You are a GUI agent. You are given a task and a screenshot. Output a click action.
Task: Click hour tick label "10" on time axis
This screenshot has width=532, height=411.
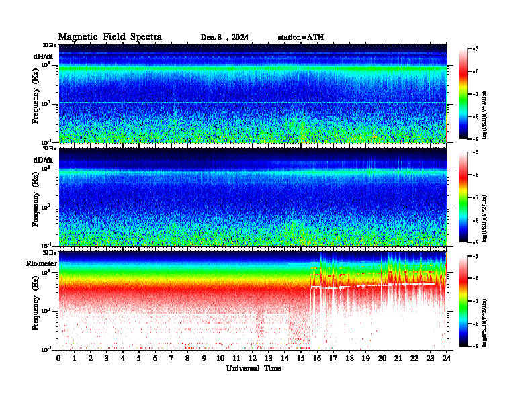tap(220, 358)
